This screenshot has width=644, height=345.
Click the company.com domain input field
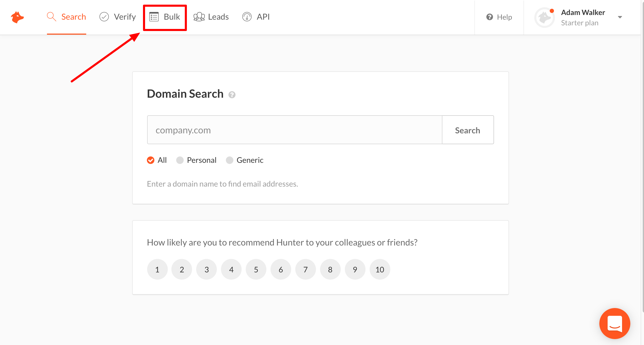(x=294, y=130)
